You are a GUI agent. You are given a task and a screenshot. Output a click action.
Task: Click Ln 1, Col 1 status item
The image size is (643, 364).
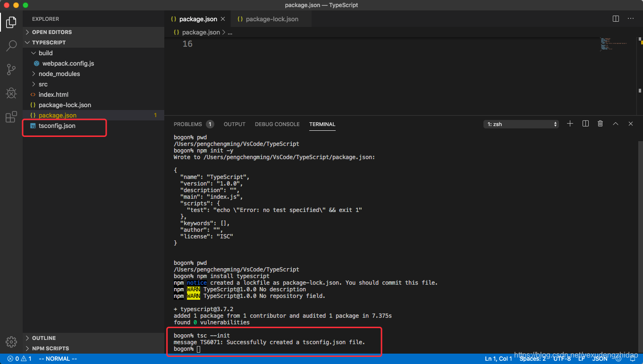coord(499,359)
